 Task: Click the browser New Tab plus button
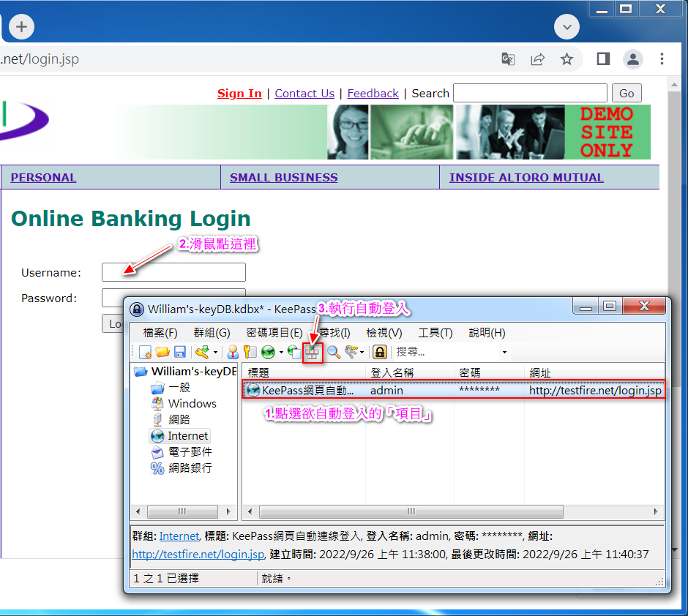21,27
